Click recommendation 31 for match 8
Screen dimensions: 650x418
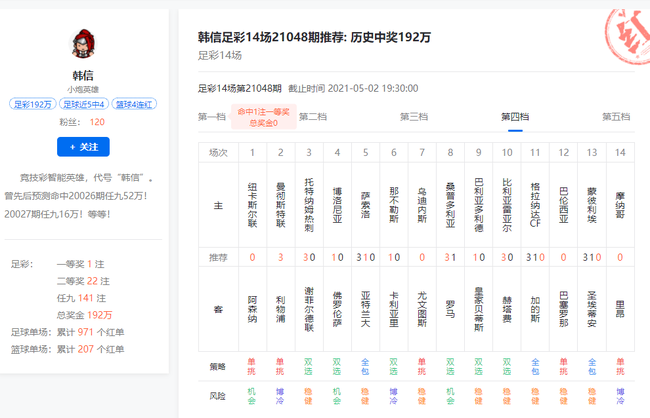(450, 258)
